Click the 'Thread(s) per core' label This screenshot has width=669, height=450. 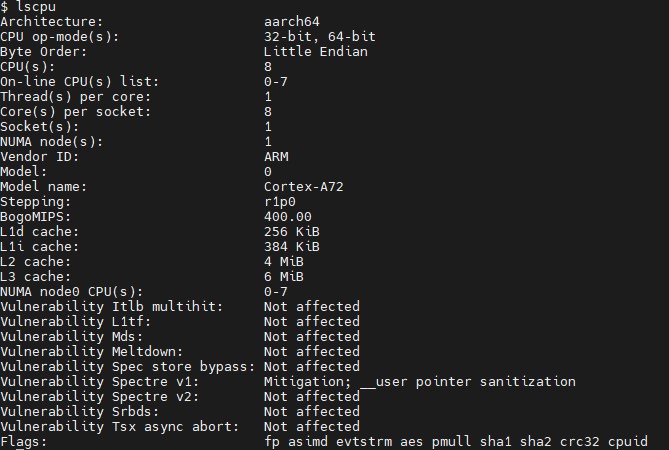76,96
